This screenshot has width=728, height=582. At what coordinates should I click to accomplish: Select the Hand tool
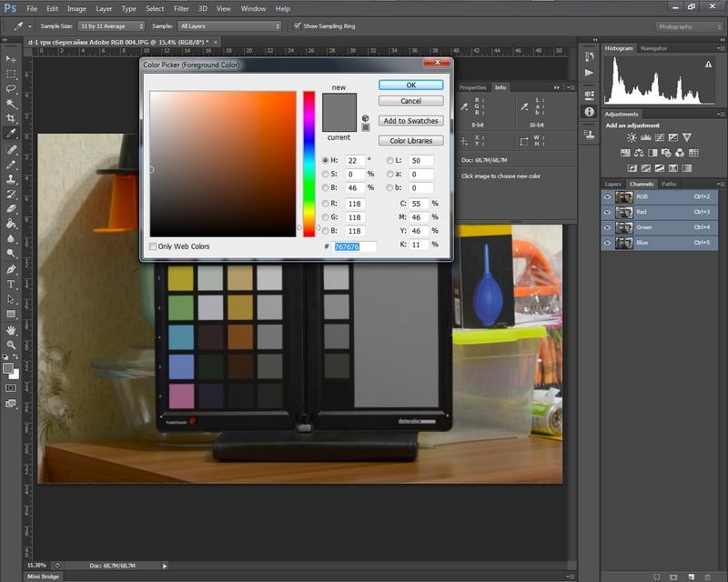pos(11,330)
